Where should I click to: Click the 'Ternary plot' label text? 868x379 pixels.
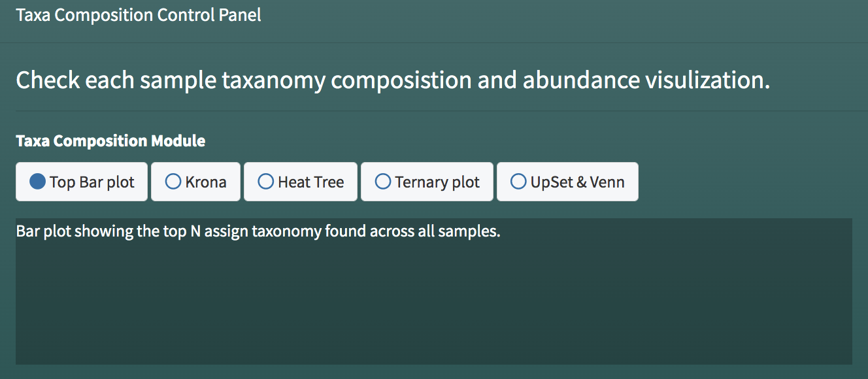click(x=438, y=182)
